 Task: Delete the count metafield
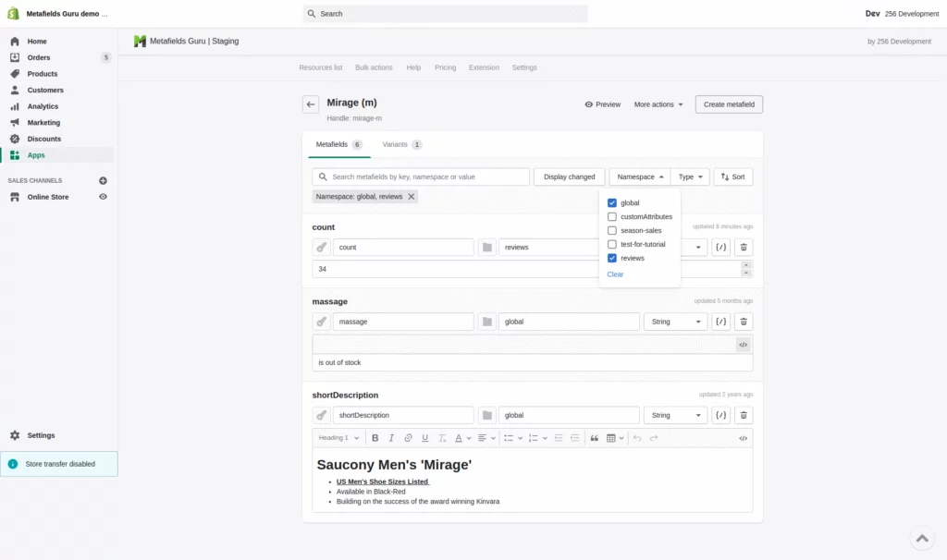click(x=744, y=248)
